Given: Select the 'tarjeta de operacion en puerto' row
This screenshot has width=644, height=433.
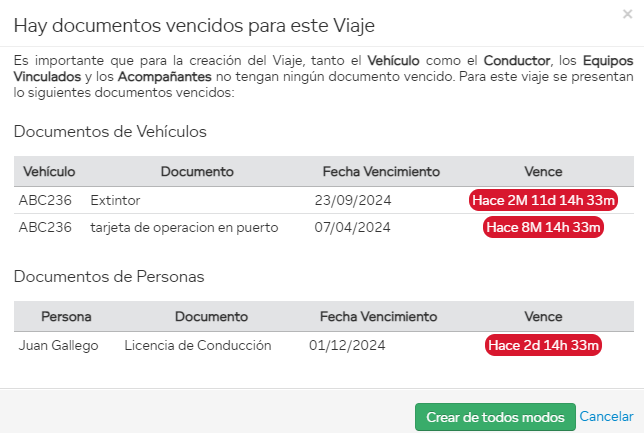Looking at the screenshot, I should 183,227.
